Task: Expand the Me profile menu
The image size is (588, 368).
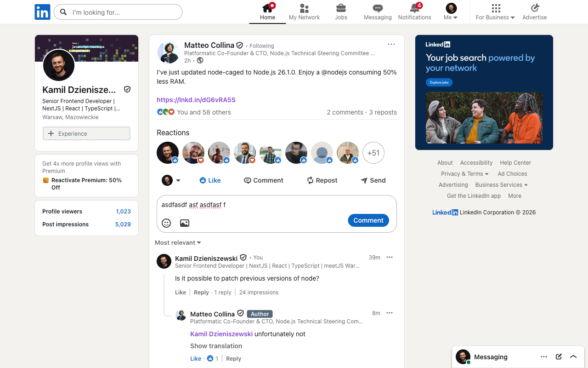Action: tap(451, 12)
